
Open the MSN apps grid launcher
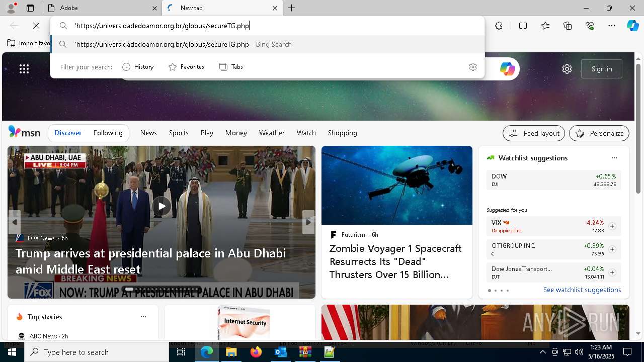24,69
